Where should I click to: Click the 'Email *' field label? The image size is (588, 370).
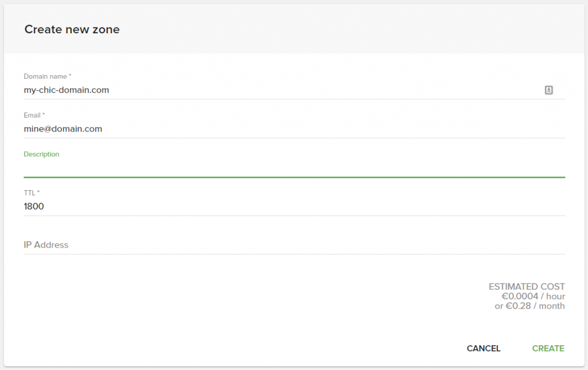pos(34,115)
